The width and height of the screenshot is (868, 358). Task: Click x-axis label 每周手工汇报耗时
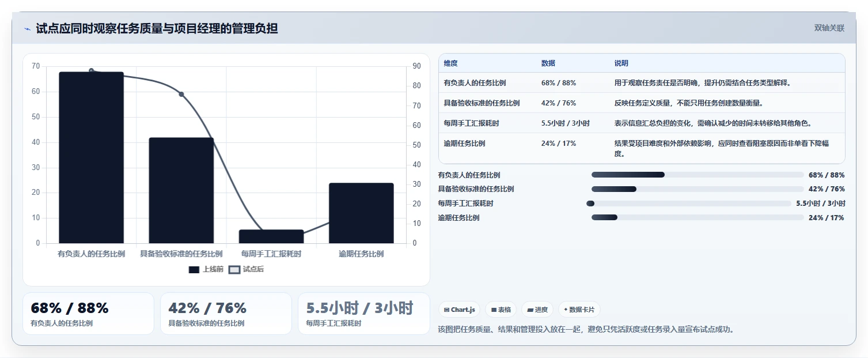click(x=271, y=254)
